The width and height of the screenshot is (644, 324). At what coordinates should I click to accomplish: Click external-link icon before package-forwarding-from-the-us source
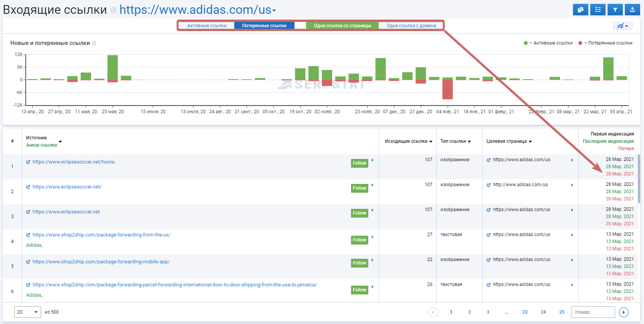click(28, 235)
